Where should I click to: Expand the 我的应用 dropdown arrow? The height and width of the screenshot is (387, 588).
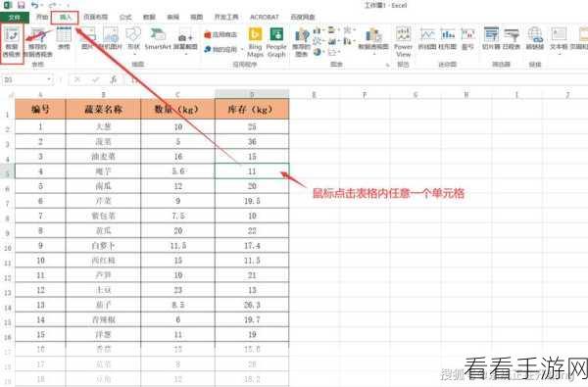coord(242,49)
